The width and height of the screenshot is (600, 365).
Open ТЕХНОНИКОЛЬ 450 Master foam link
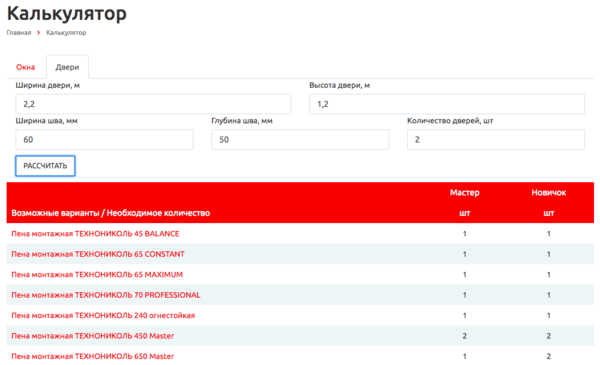[x=93, y=336]
